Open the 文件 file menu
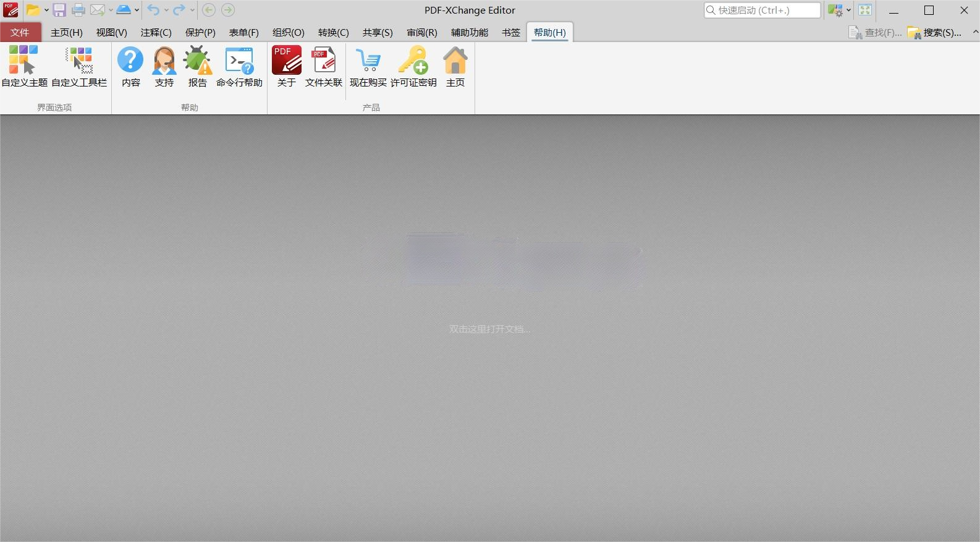Screen dimensions: 980x542 [20, 33]
